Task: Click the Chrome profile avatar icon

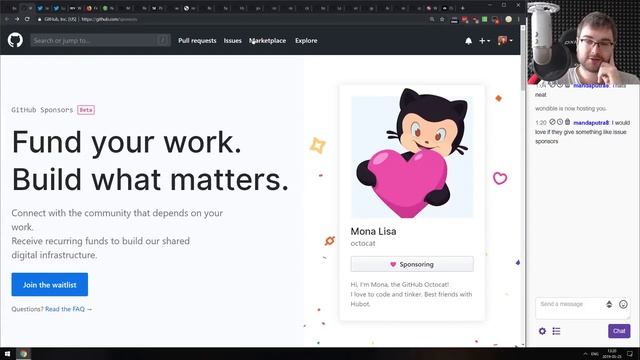Action: [508, 19]
